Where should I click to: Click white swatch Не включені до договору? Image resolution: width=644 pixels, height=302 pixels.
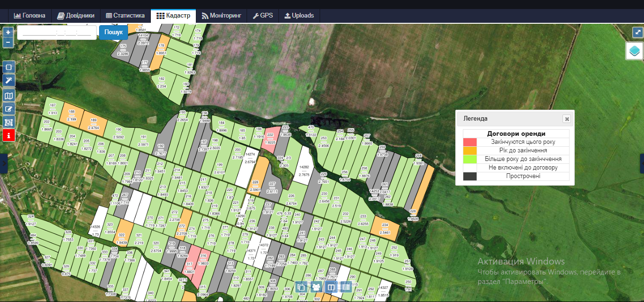470,168
